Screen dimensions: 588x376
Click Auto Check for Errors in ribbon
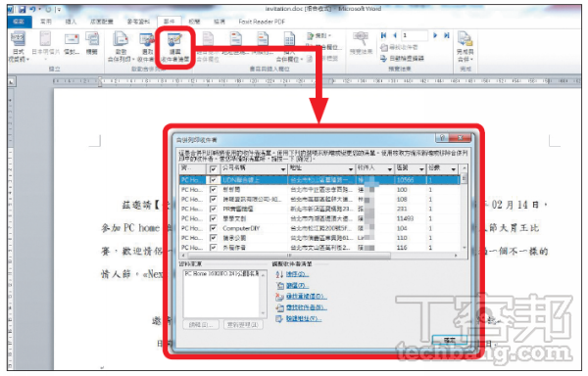(x=402, y=59)
